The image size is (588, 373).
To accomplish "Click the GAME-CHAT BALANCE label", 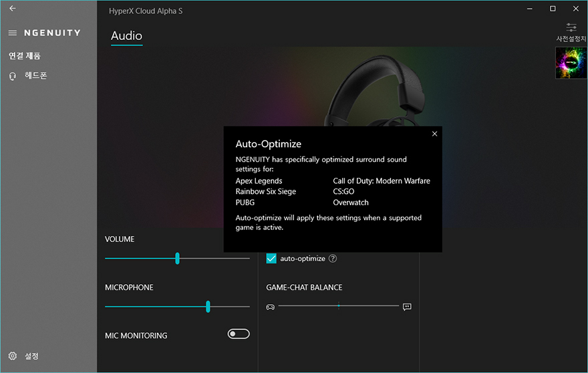I will 304,287.
